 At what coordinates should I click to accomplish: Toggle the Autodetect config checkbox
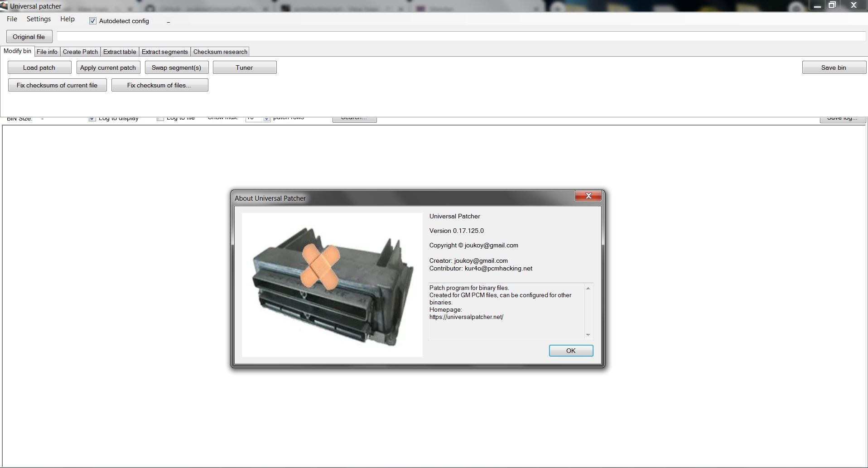93,21
